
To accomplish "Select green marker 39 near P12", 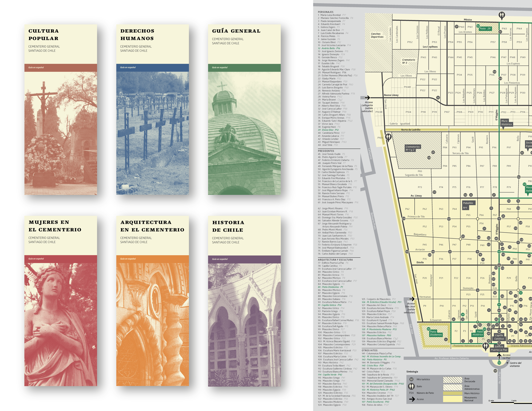I will click(x=463, y=315).
